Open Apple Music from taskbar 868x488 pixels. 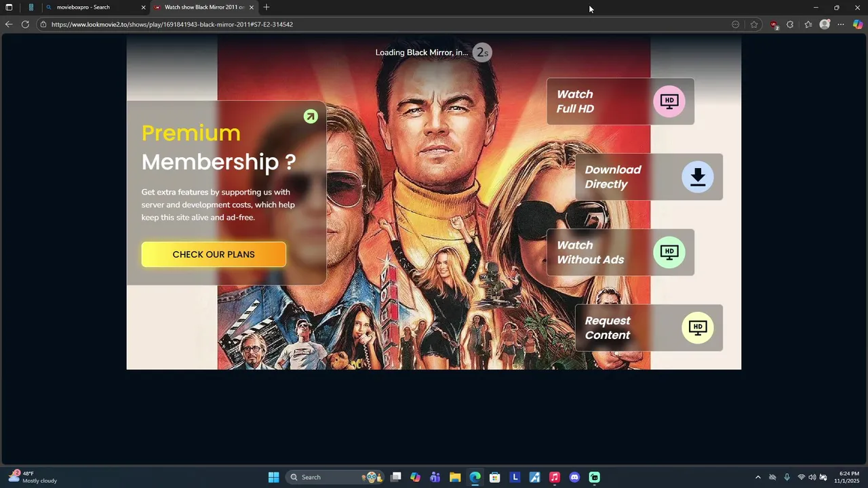554,477
